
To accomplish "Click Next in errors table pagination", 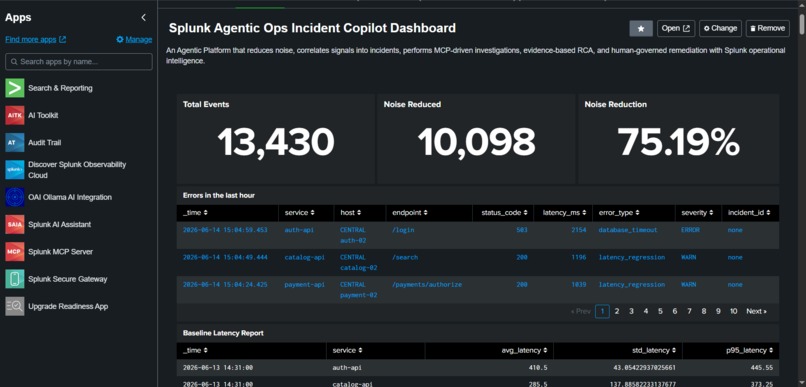I will (x=757, y=311).
